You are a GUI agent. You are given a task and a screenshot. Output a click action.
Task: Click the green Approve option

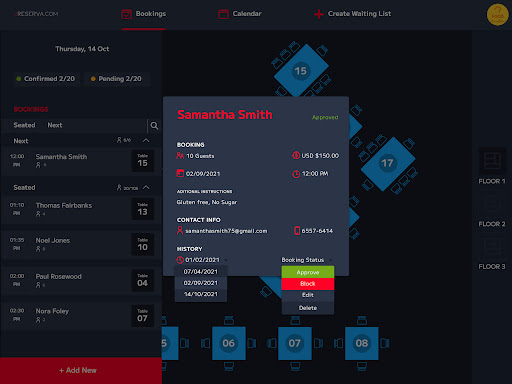click(x=308, y=272)
